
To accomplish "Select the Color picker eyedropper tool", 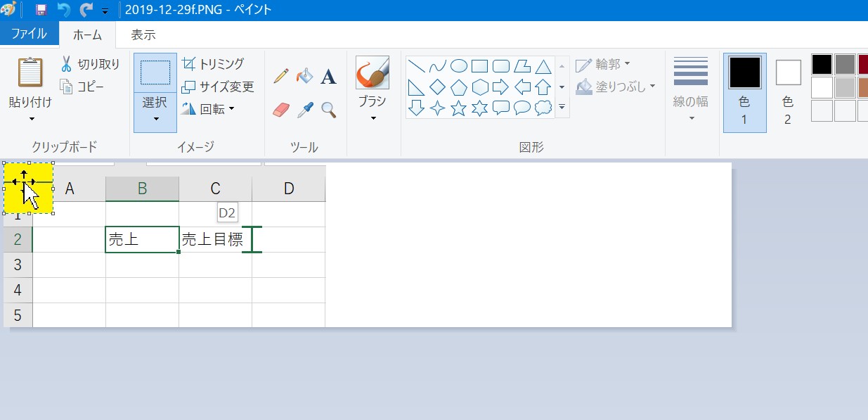I will click(x=304, y=109).
